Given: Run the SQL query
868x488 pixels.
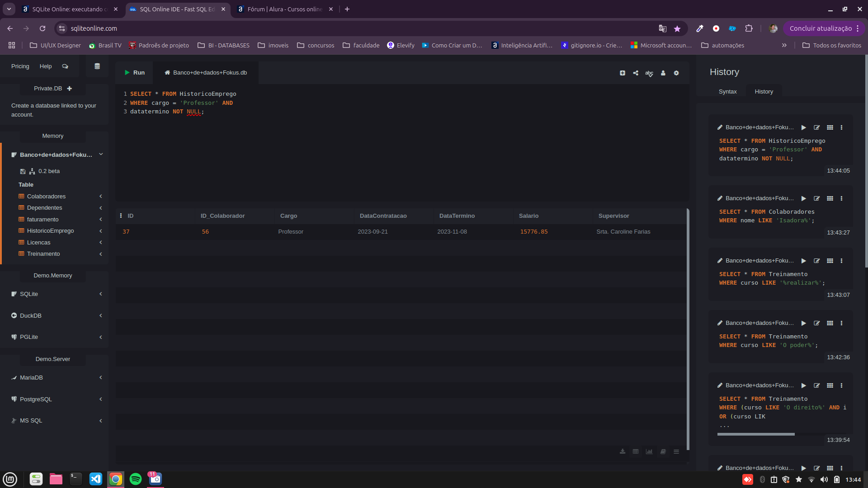Looking at the screenshot, I should pyautogui.click(x=134, y=73).
